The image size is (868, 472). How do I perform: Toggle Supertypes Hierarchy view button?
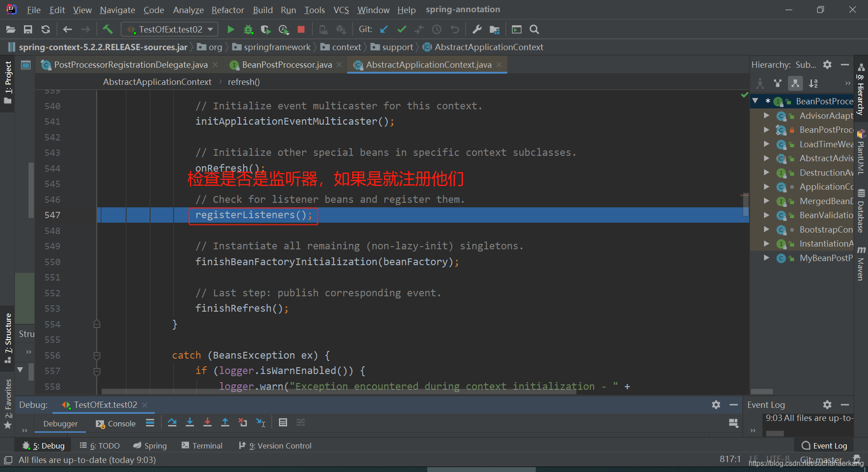point(778,83)
